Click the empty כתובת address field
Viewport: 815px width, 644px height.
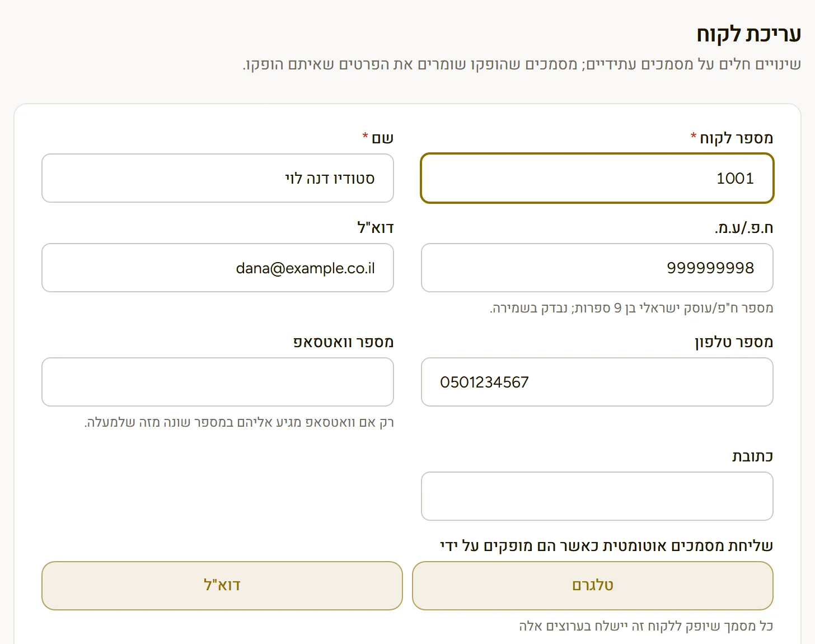[597, 496]
